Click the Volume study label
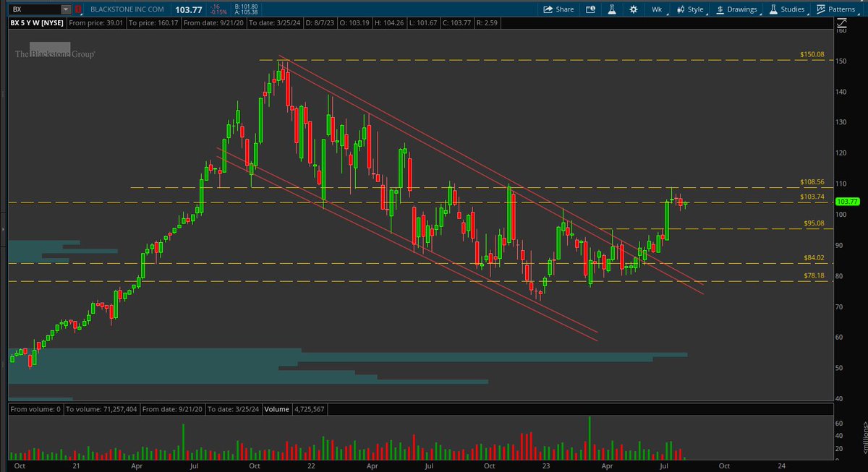 (277, 409)
